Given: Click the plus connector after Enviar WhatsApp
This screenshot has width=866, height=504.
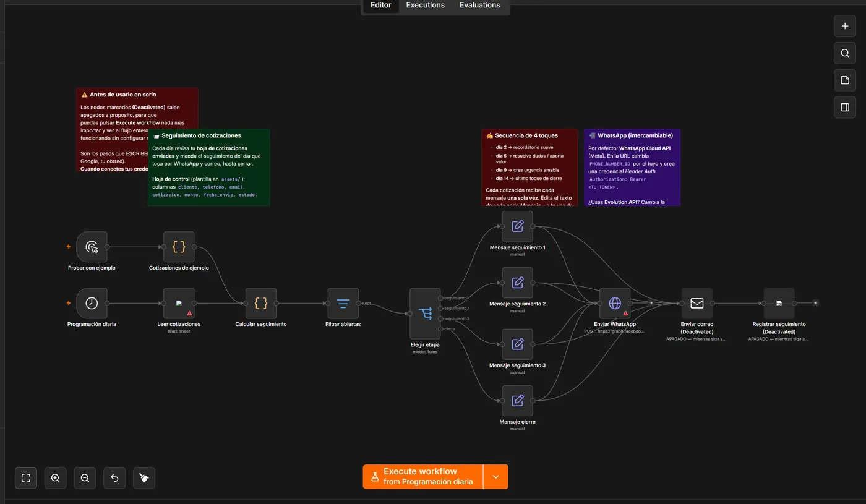Looking at the screenshot, I should click(x=651, y=303).
